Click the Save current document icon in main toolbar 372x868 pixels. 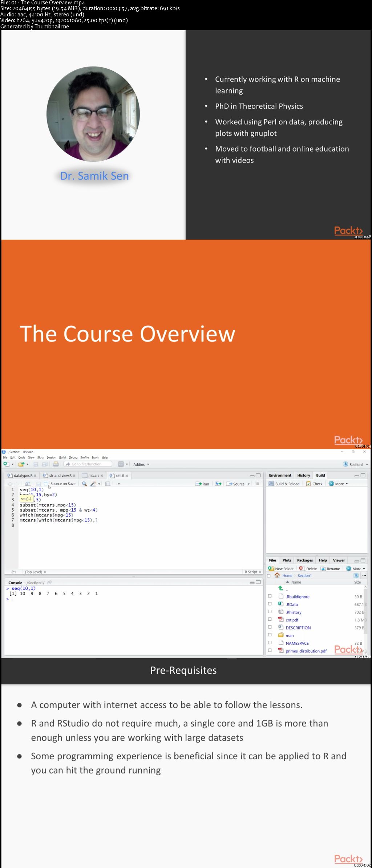point(36,464)
